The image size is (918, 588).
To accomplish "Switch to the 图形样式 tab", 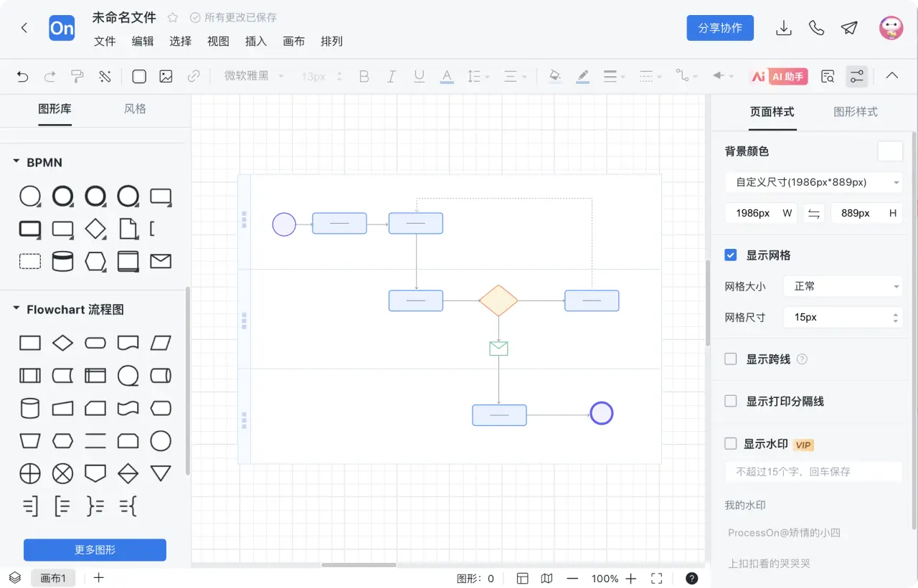I will 855,112.
